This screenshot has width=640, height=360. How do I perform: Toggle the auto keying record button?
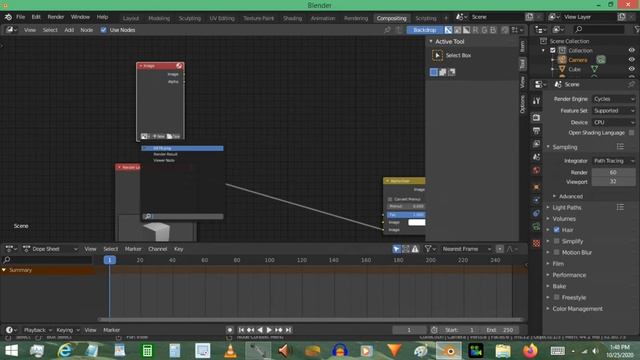click(x=230, y=330)
